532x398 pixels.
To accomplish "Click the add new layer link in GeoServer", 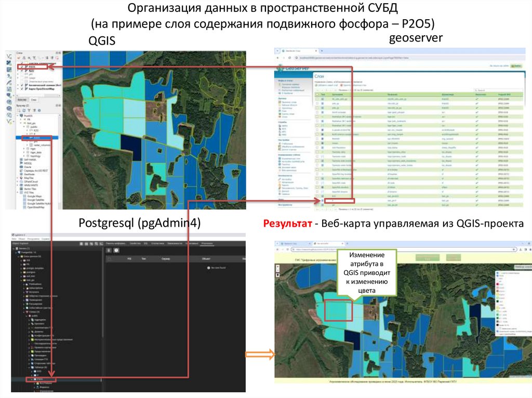I will tap(327, 85).
